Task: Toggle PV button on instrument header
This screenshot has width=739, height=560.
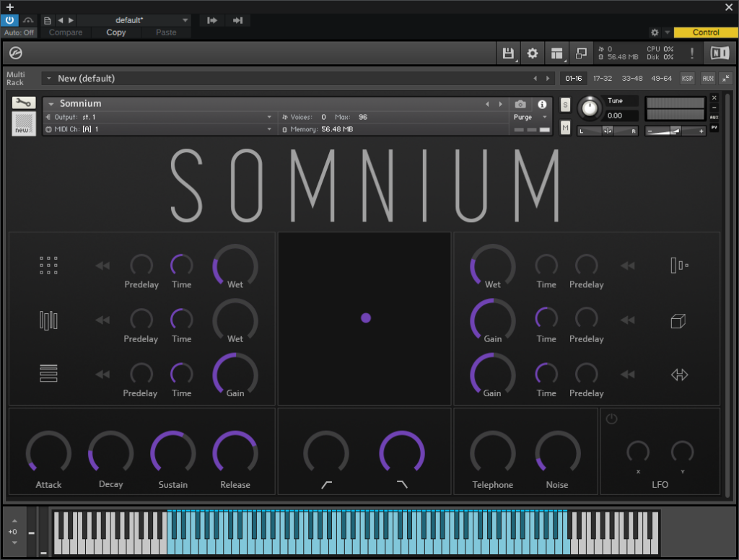Action: pyautogui.click(x=714, y=127)
